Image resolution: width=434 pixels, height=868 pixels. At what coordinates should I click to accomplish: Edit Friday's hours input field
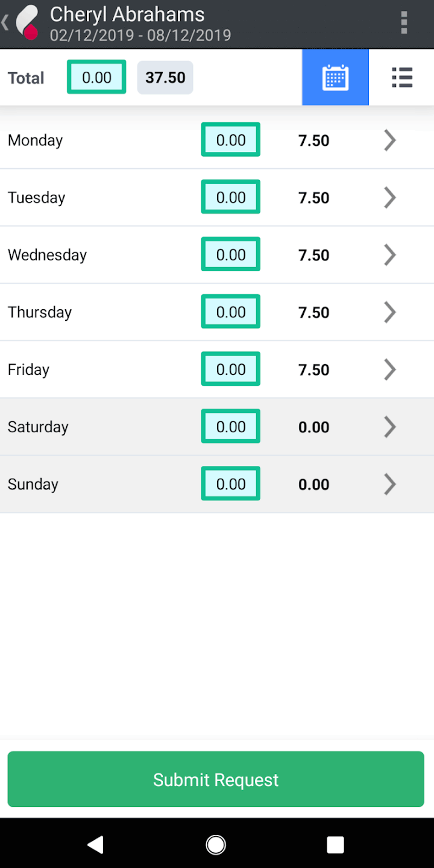pos(231,369)
